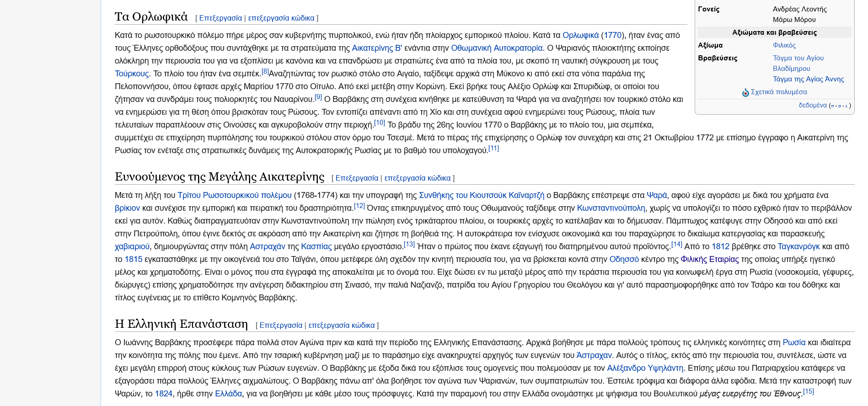Click the small π link in the infobox footer
Screen dimensions: 868x406
832,106
